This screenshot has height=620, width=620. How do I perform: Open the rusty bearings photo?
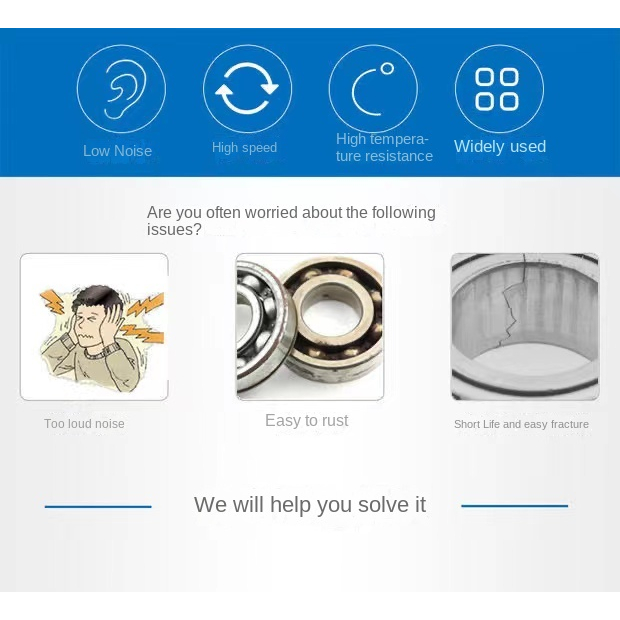[310, 327]
